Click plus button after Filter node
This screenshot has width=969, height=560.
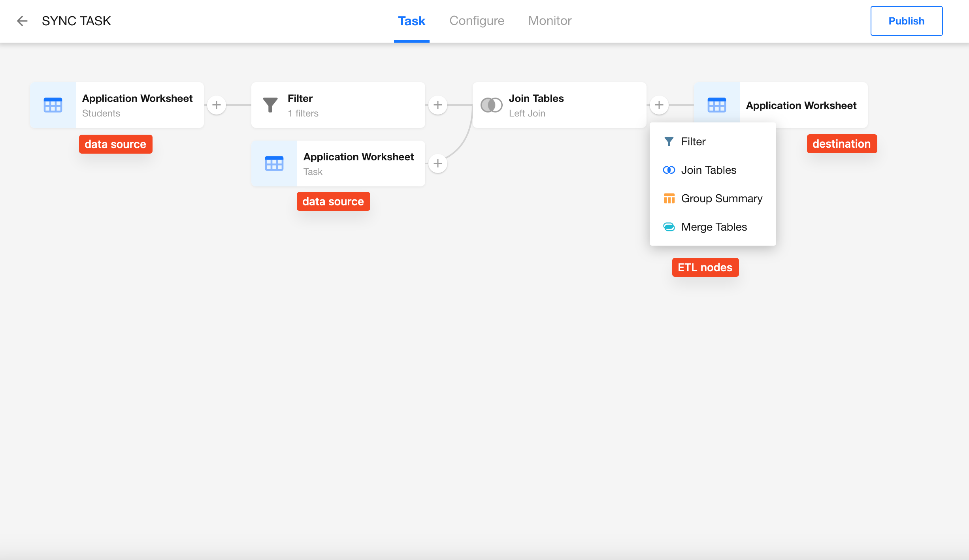(438, 105)
